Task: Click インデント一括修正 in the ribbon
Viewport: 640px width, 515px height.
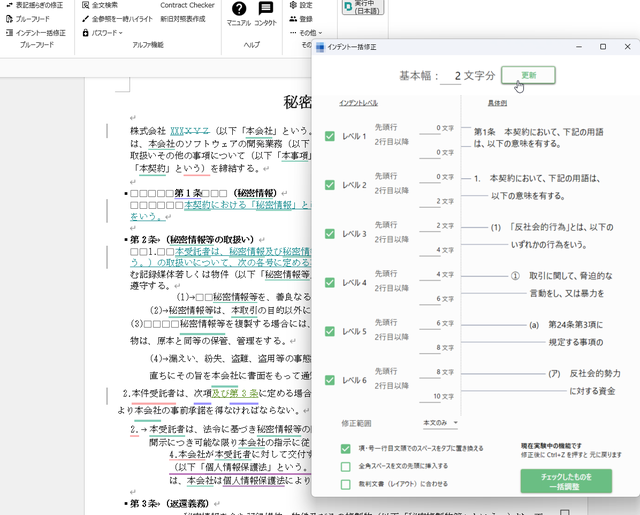Action: pos(34,33)
